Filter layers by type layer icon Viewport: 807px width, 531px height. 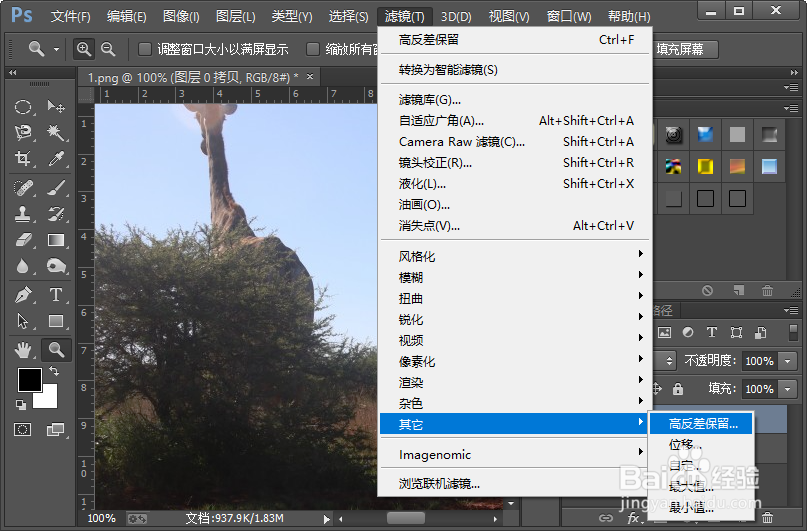point(712,332)
